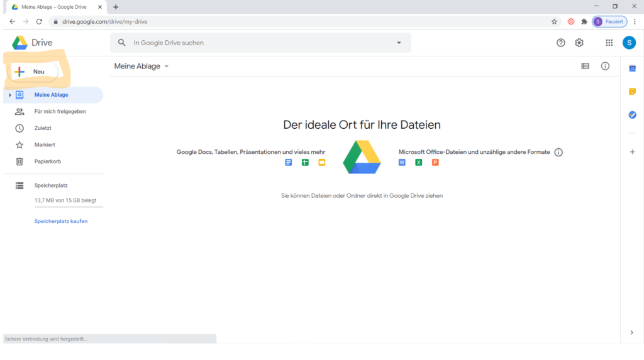Open the Google account avatar S
The width and height of the screenshot is (644, 360).
(629, 43)
